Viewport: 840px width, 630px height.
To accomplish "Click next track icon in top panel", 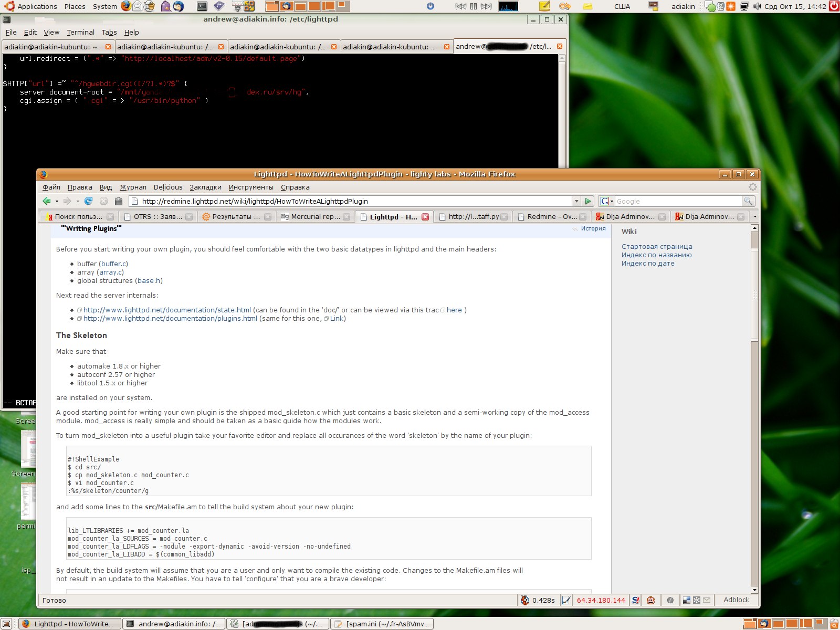I will point(487,6).
